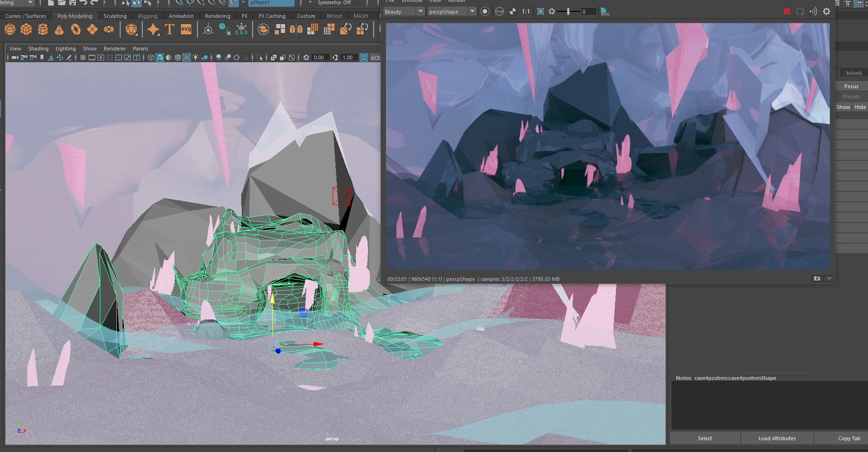Create a polygon torus from shelf

pyautogui.click(x=76, y=30)
